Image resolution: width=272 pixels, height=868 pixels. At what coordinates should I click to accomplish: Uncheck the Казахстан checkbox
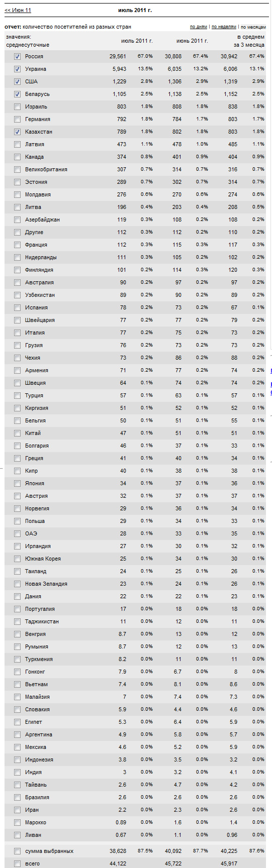point(18,132)
